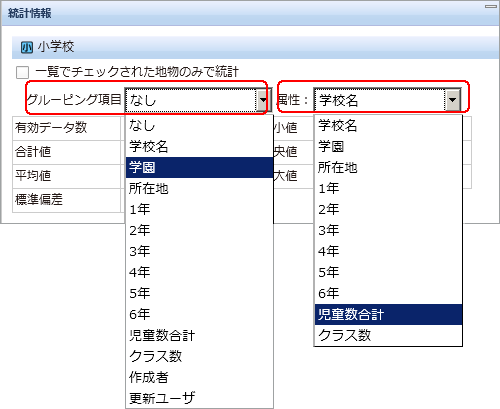Click the 標準偏差 table cell

pyautogui.click(x=67, y=200)
